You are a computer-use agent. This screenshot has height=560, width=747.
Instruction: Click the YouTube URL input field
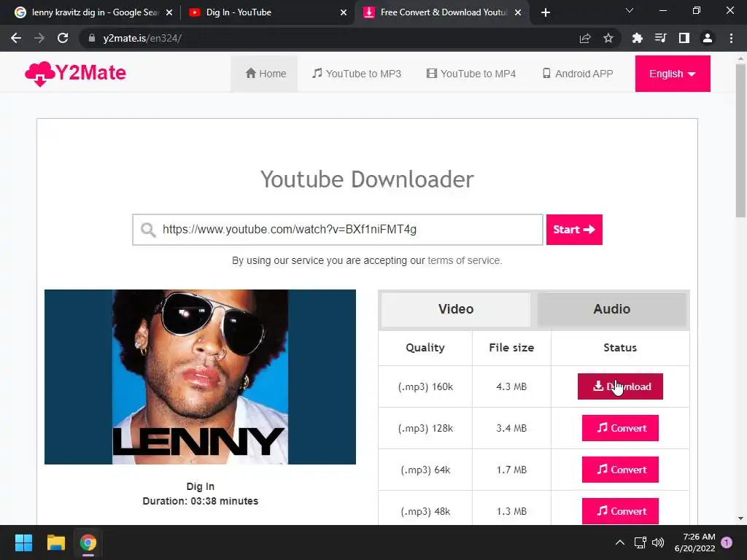pyautogui.click(x=337, y=230)
